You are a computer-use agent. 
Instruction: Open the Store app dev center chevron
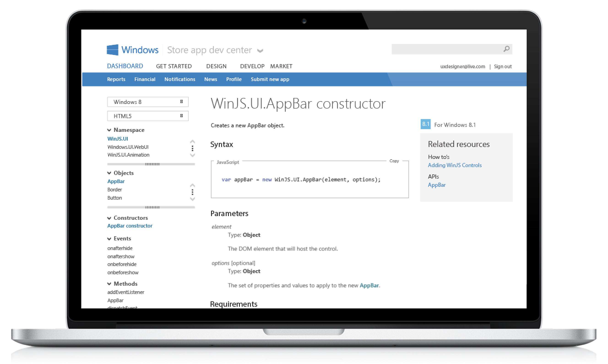[x=260, y=51]
